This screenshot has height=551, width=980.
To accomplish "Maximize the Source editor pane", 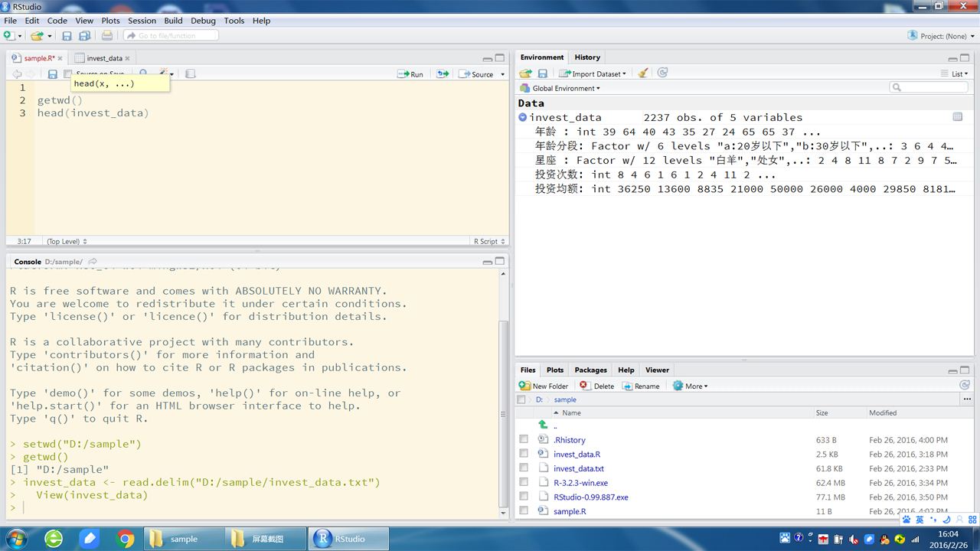I will tap(500, 58).
